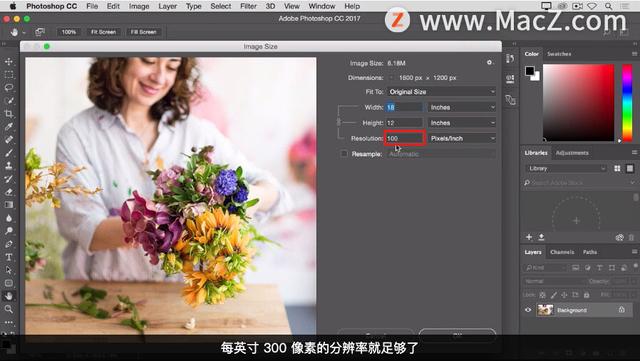
Task: Select the Move tool
Action: 9,62
